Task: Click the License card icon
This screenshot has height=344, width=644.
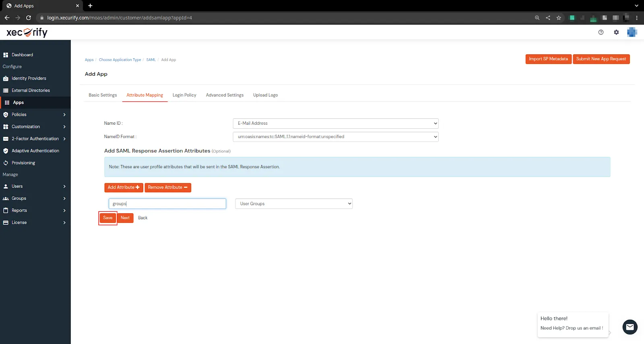Action: (x=6, y=222)
